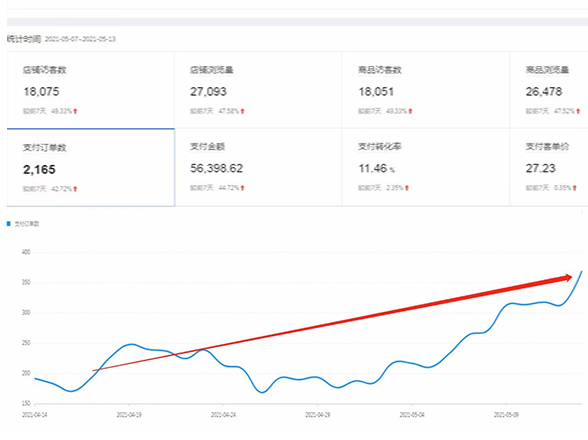Click red up-arrow beside 44.72% change
The width and height of the screenshot is (588, 440).
243,188
